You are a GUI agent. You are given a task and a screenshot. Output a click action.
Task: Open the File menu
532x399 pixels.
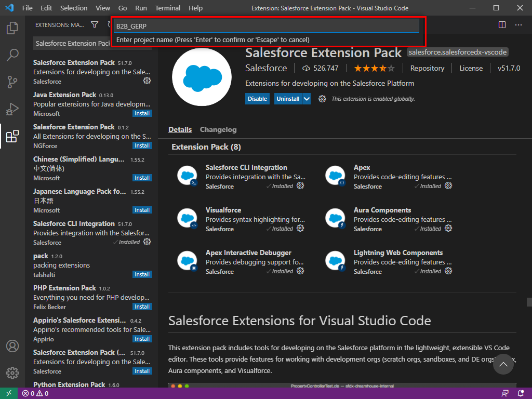click(27, 8)
